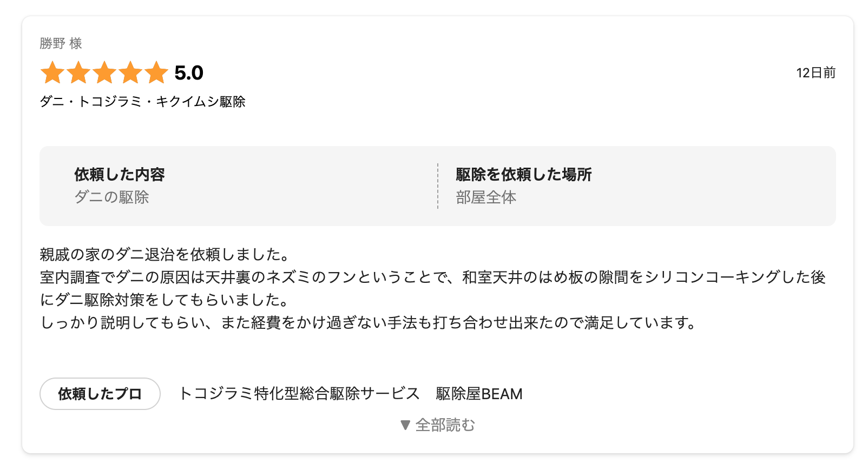Click the dashed divider in details box
Screen dimensions: 868x463
pyautogui.click(x=437, y=186)
